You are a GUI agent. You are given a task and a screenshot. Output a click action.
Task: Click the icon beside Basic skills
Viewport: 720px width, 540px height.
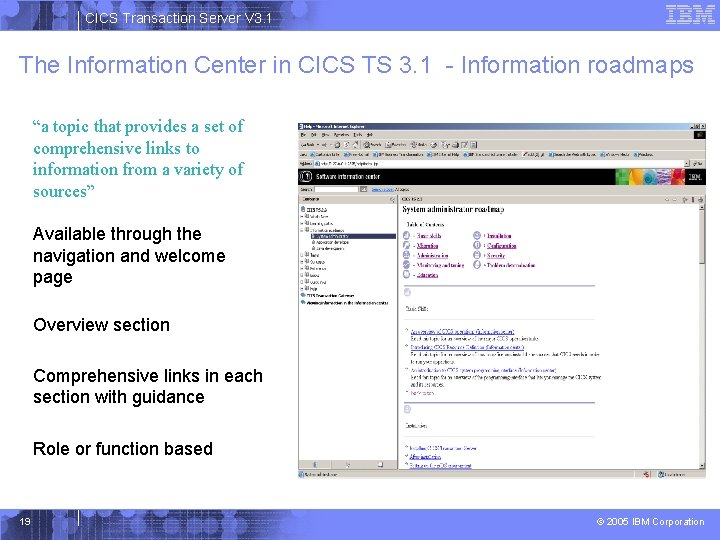406,236
